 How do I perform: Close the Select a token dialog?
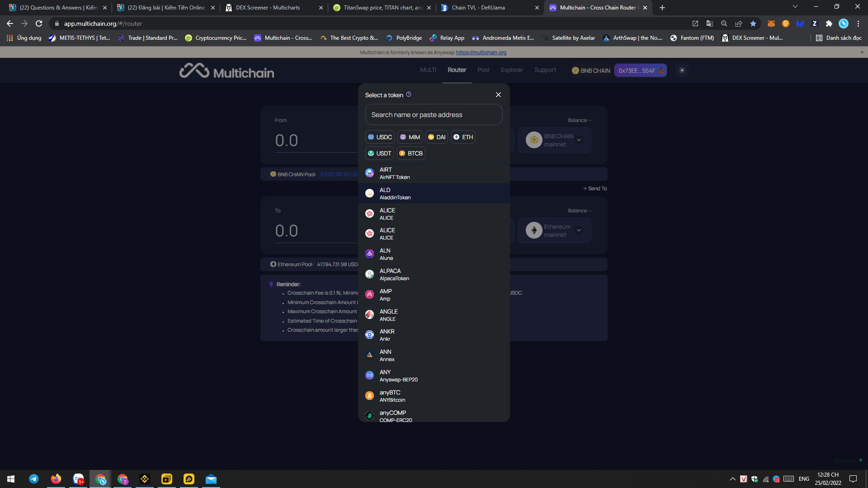(x=498, y=95)
